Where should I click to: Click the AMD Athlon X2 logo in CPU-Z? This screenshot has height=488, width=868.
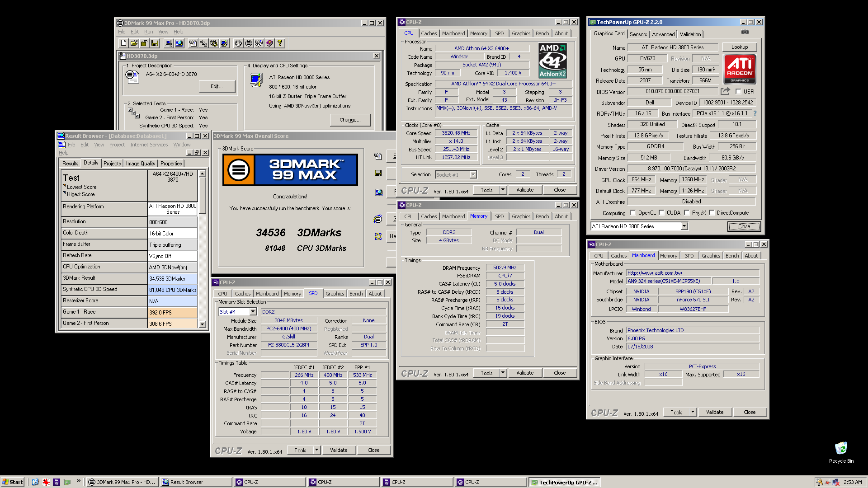[552, 61]
